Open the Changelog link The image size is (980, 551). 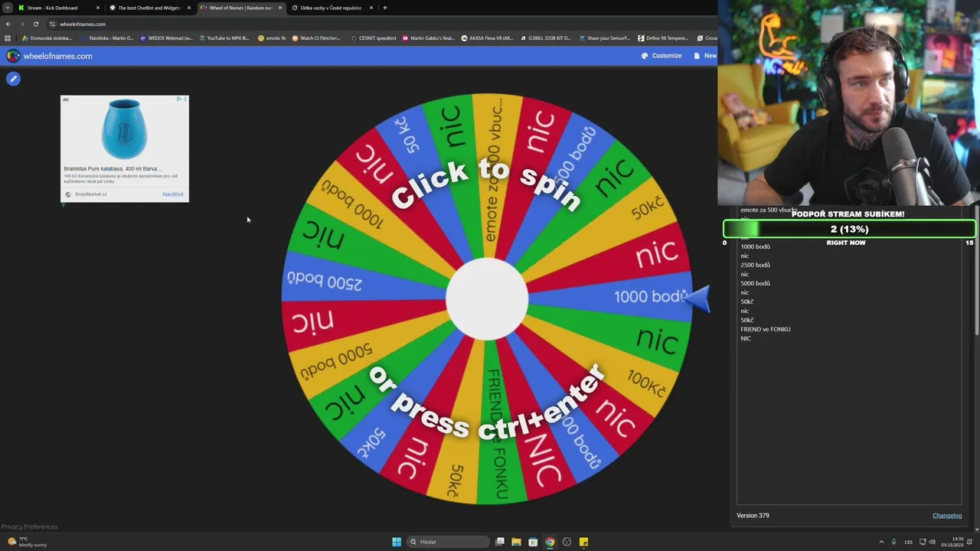pos(947,516)
